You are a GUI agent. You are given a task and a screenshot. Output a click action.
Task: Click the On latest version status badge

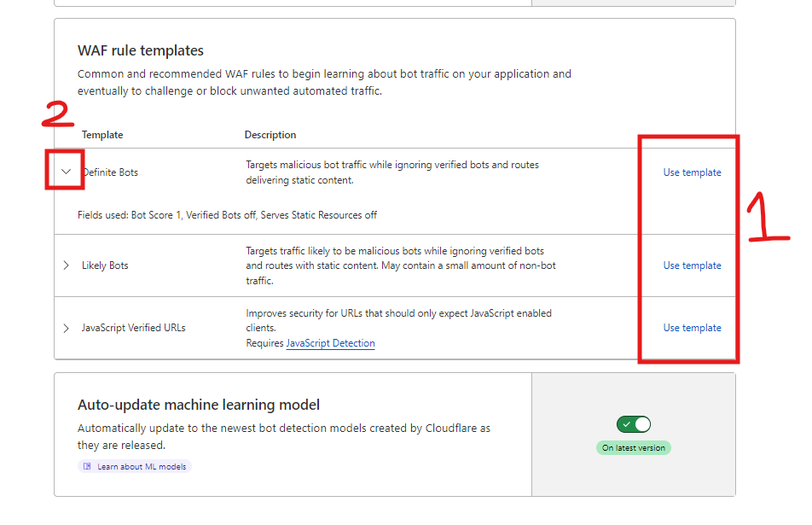coord(634,448)
